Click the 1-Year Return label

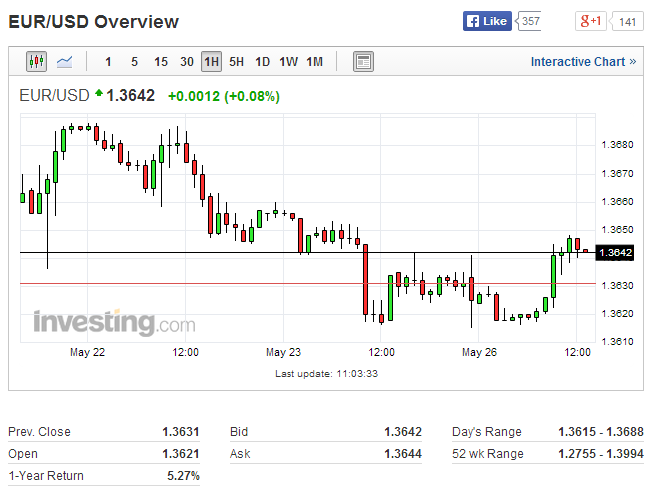coord(46,476)
